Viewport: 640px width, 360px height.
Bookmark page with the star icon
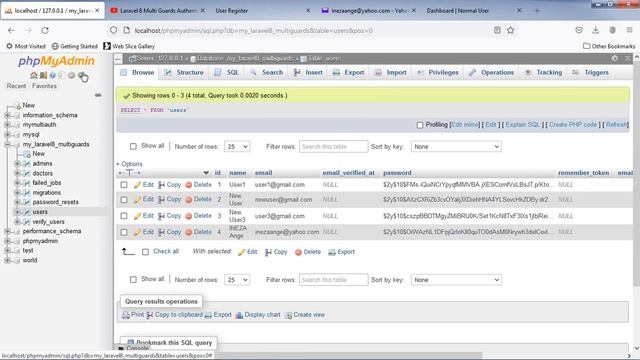pos(511,30)
